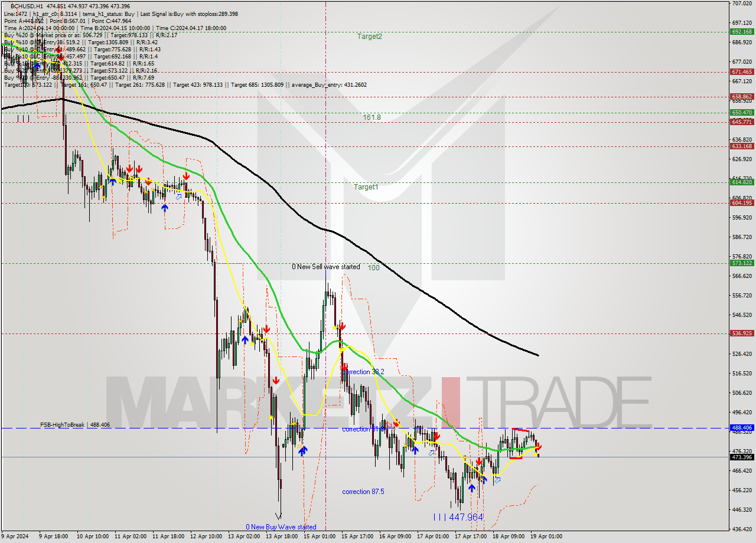This screenshot has width=756, height=543.
Task: Click the 536.925 red price label
Action: coord(742,333)
